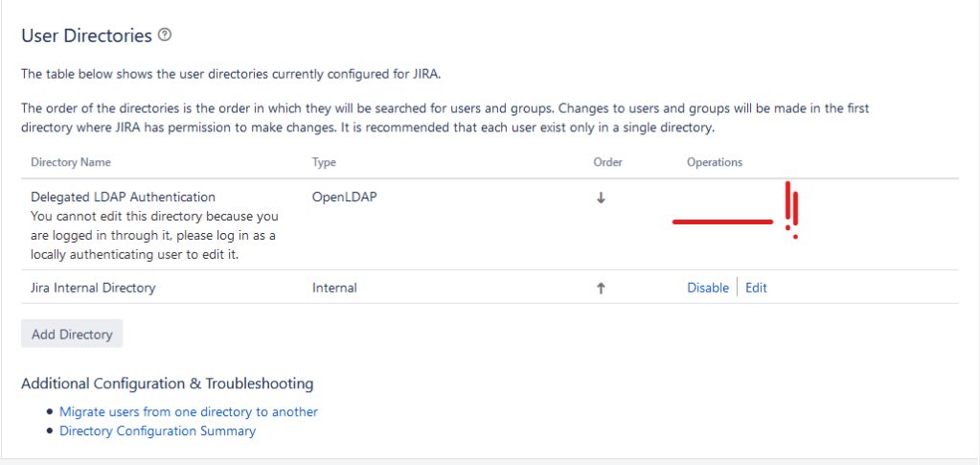Open the help icon beside User Directories
The image size is (980, 465).
click(x=165, y=35)
